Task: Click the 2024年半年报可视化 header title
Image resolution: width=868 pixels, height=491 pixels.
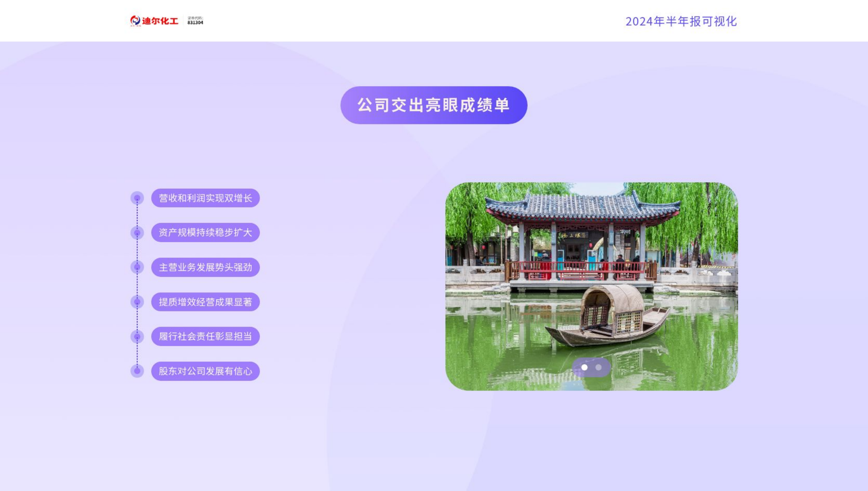Action: coord(681,22)
